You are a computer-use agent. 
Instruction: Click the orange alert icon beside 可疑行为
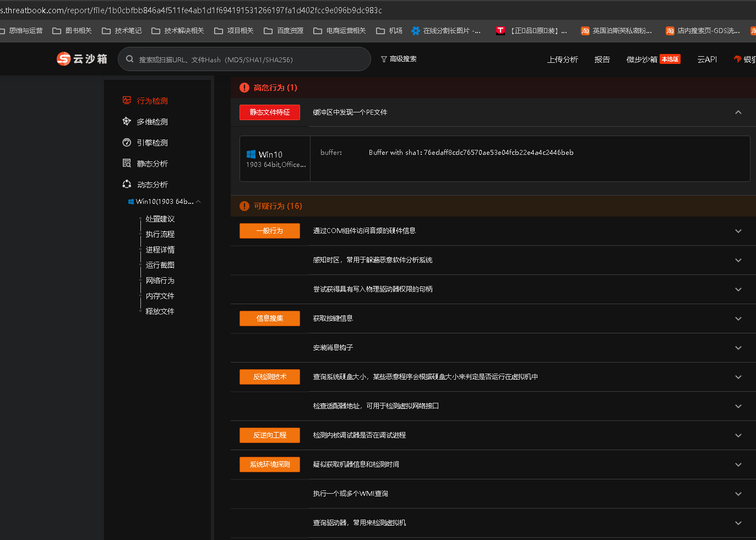tap(244, 206)
